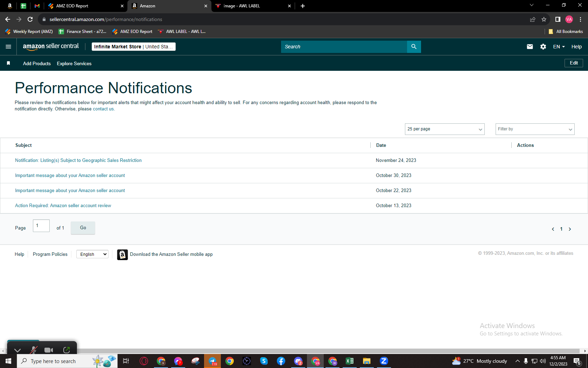This screenshot has width=588, height=368.
Task: Open Program Policies in the footer
Action: pos(50,254)
